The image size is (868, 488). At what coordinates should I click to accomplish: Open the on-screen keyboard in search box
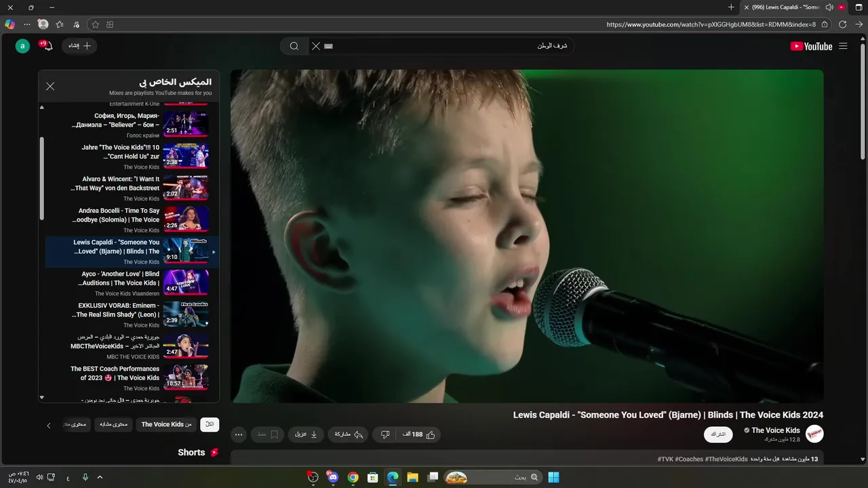click(x=329, y=46)
